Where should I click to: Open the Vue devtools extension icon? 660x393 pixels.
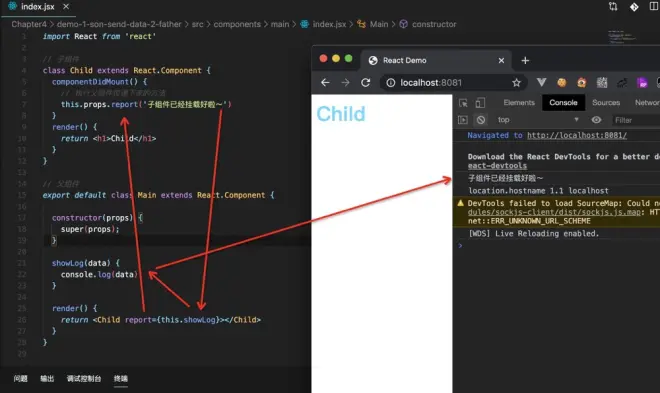(x=541, y=82)
